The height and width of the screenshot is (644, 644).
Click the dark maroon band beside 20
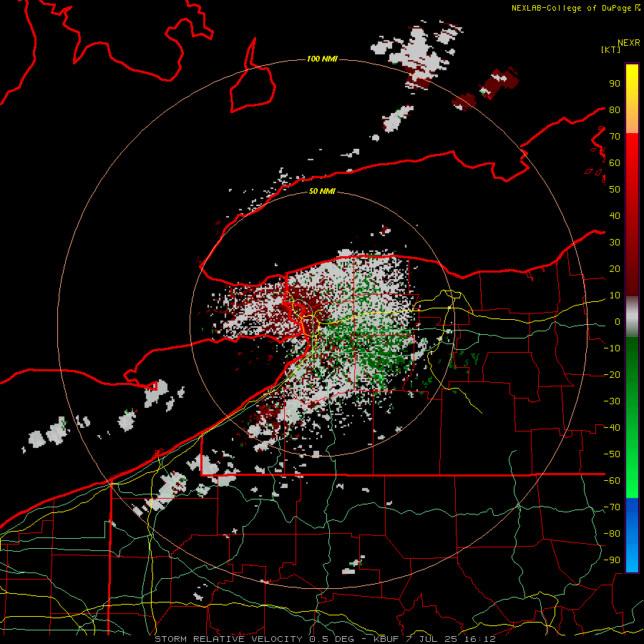point(632,269)
